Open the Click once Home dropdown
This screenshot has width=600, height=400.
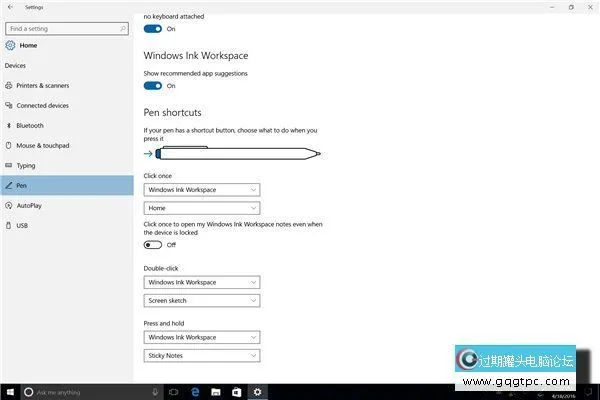[x=202, y=208]
